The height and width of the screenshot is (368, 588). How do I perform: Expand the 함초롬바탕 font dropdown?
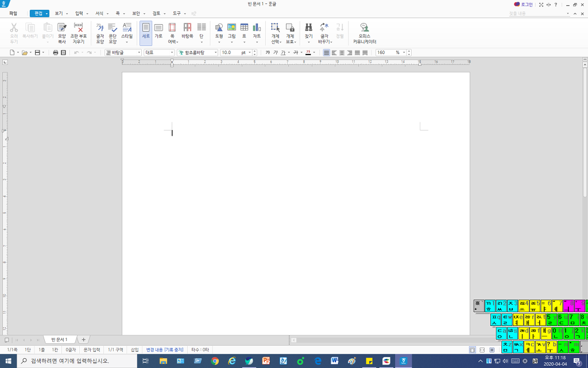216,52
